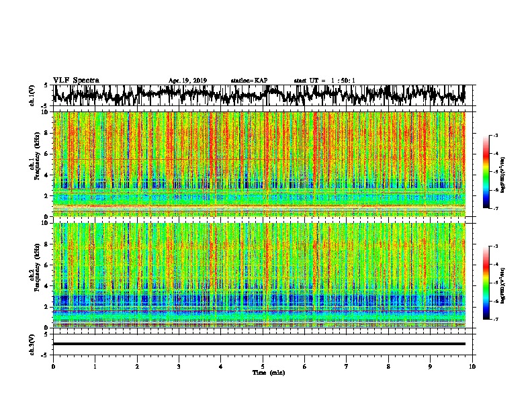
Task: Click time axis tick label '9'
Action: pos(430,367)
